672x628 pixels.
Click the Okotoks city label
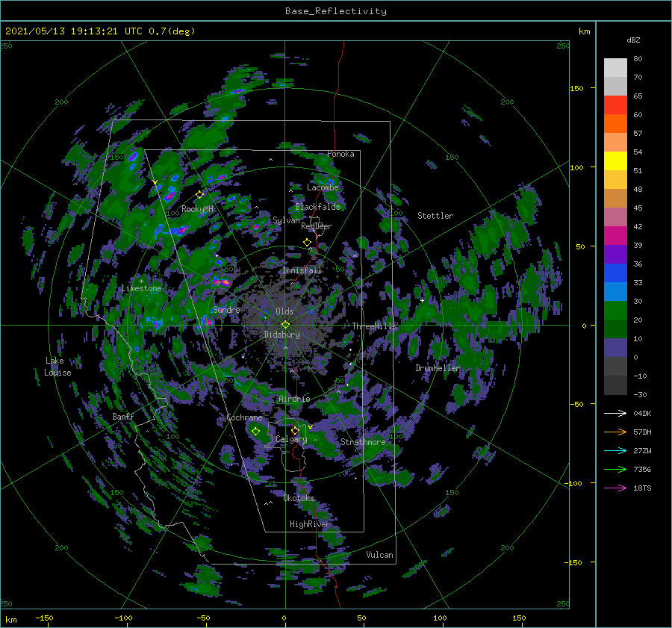299,498
